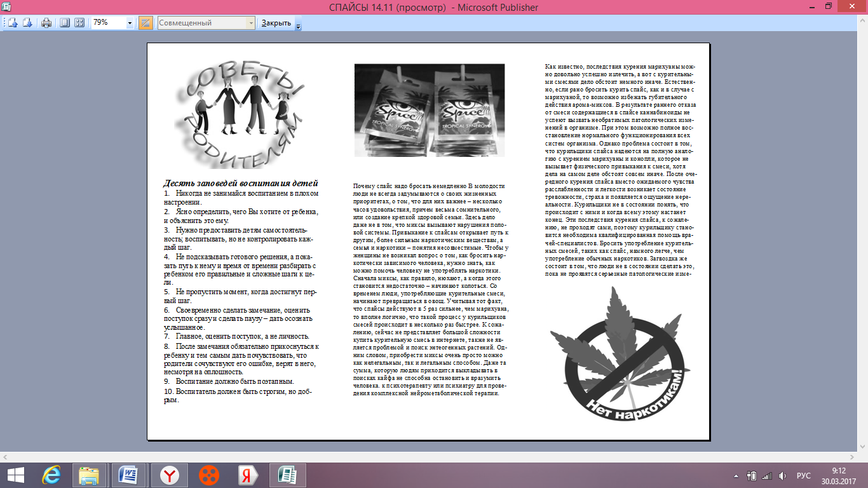Open the Совмещенный separation dropdown

251,23
